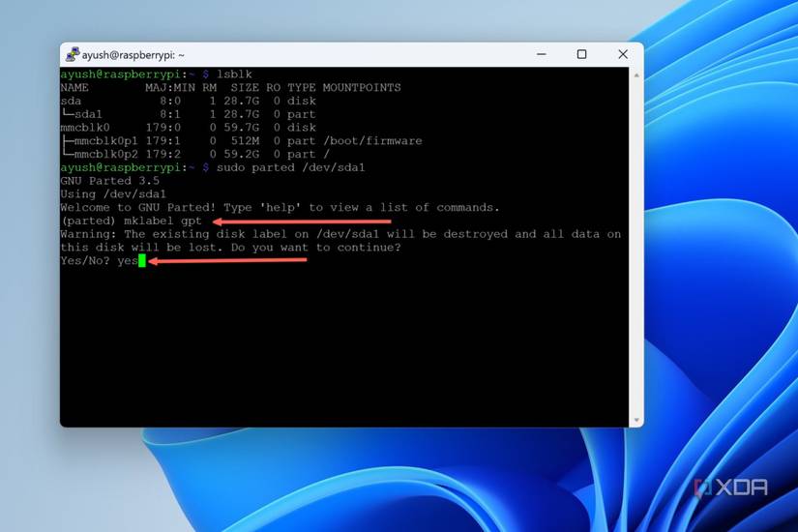Click the 'Warning: The existing disk label' line
Image resolution: width=798 pixels, height=532 pixels.
[340, 234]
